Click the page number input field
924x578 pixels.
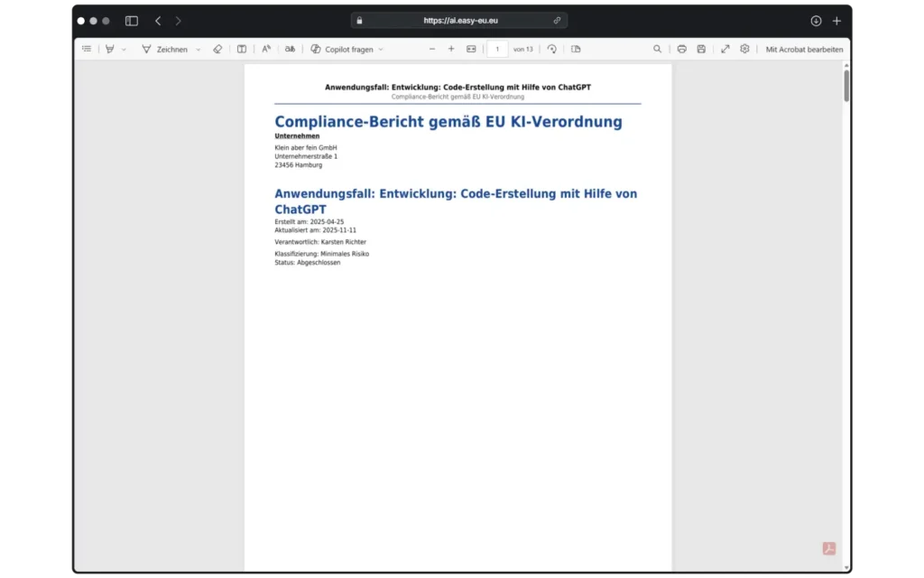tap(497, 49)
